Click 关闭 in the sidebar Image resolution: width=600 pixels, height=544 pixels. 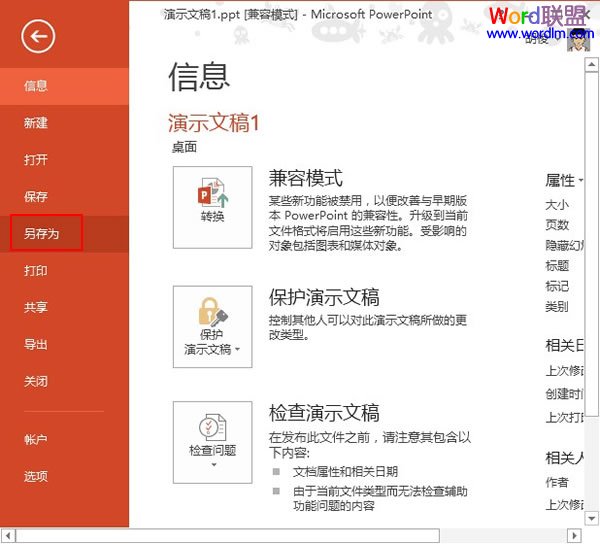tap(64, 381)
